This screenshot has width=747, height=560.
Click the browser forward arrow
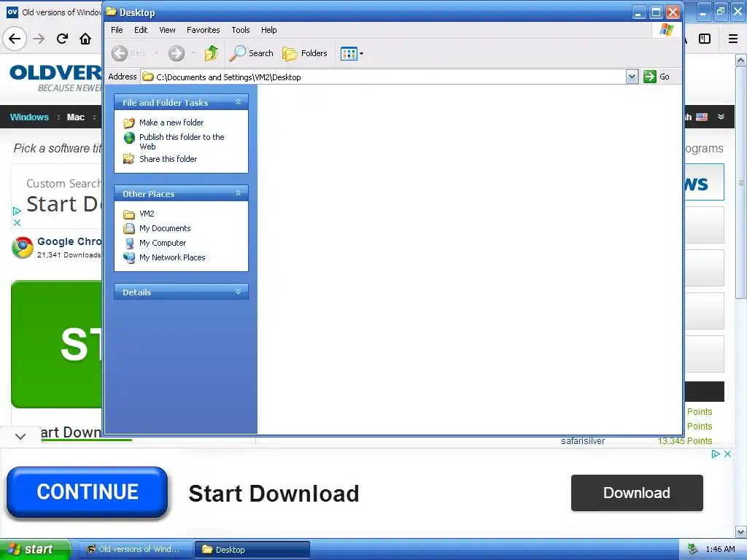[39, 39]
